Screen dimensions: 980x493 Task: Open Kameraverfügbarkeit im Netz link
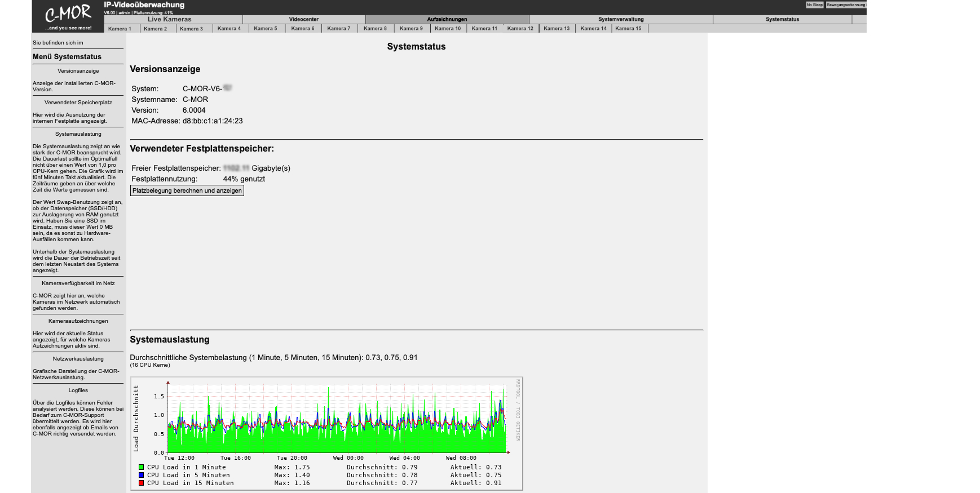tap(78, 283)
